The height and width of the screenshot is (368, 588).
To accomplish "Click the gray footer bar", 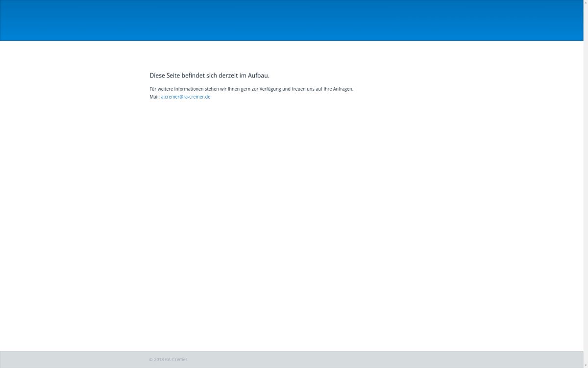I will pyautogui.click(x=343, y=359).
